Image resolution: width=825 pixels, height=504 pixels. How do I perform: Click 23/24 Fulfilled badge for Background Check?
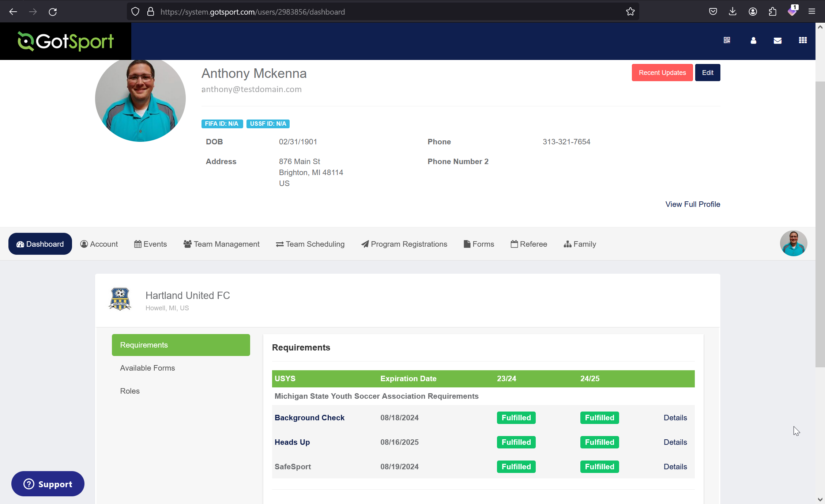516,418
